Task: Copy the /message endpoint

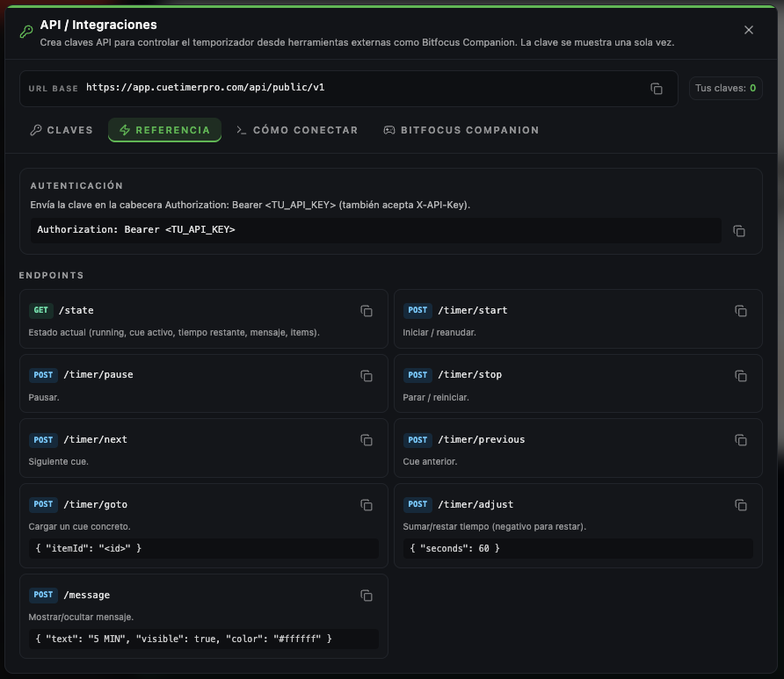Action: [x=366, y=595]
